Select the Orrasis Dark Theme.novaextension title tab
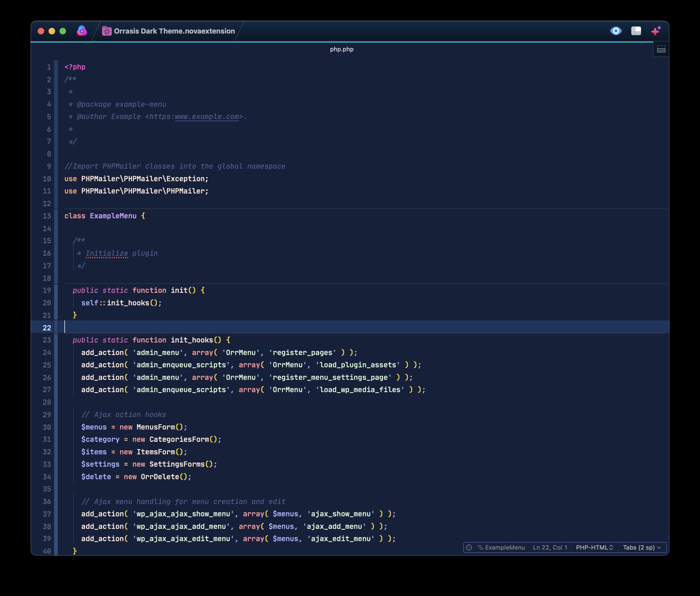Image resolution: width=700 pixels, height=596 pixels. click(x=174, y=31)
